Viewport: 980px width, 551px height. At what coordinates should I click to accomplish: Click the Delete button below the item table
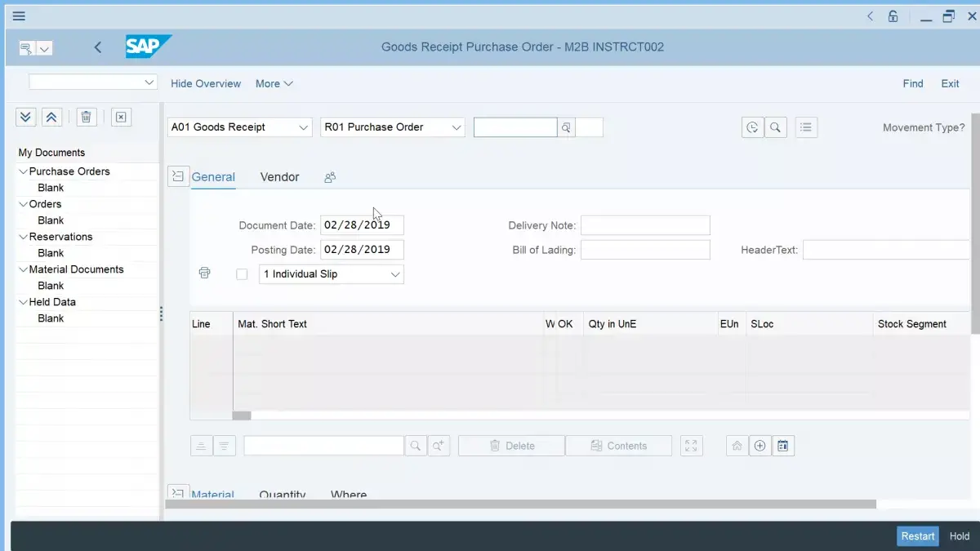coord(511,446)
